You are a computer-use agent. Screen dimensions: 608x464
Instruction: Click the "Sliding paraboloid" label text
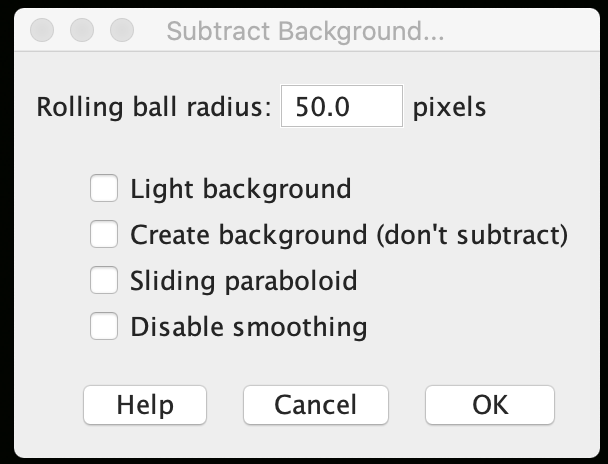(243, 281)
